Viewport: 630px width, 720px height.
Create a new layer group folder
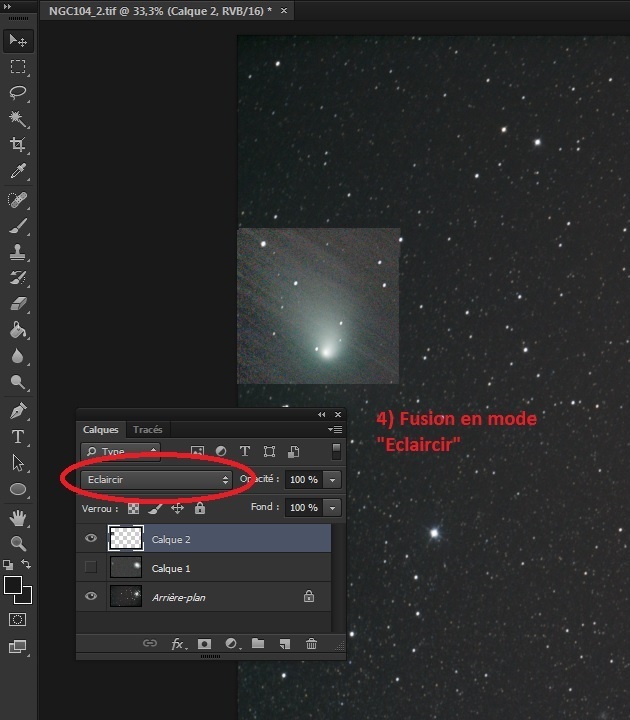[258, 643]
